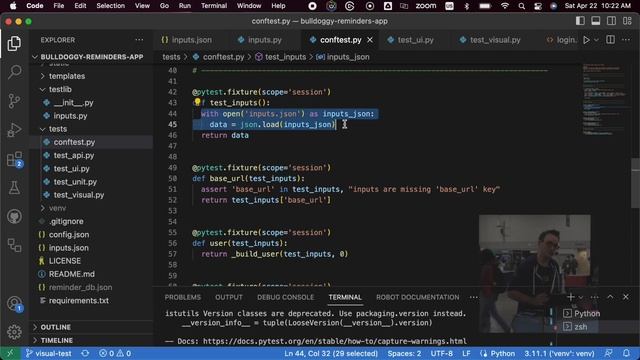This screenshot has width=640, height=360.
Task: Click the remote window status bar icon
Action: coord(10,353)
